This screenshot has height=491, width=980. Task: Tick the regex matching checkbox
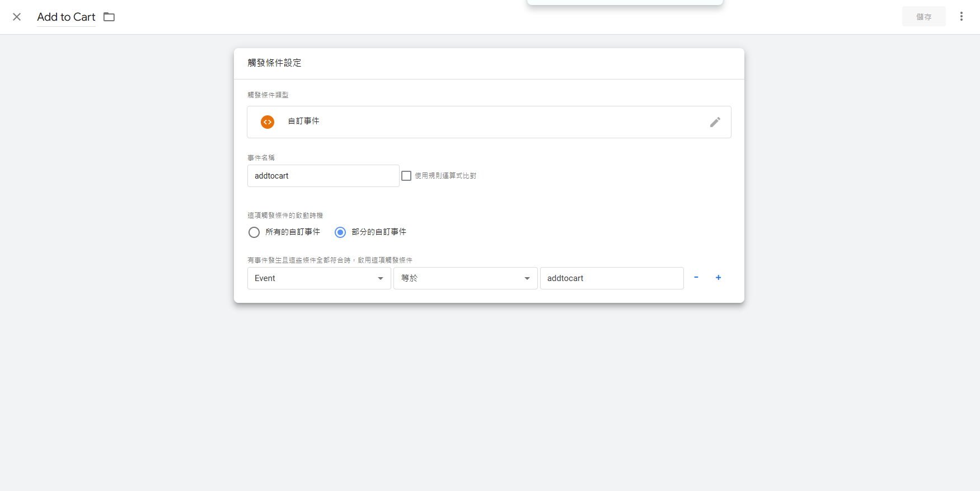pyautogui.click(x=406, y=176)
